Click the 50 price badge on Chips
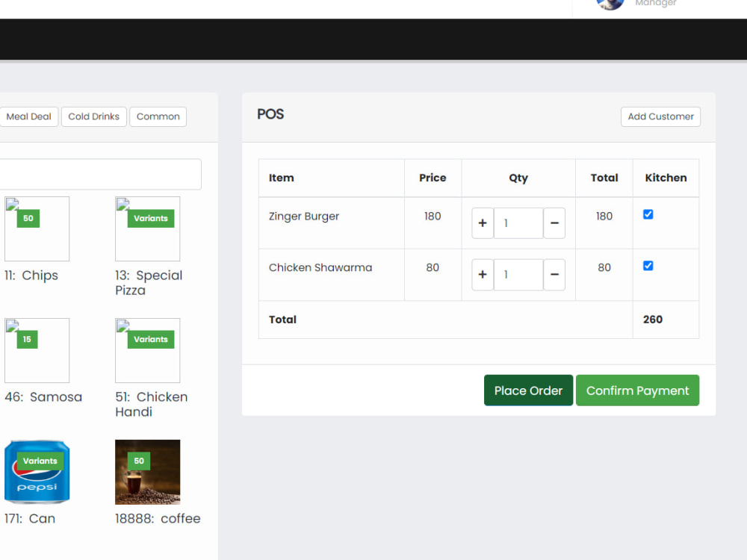Image resolution: width=747 pixels, height=560 pixels. [28, 219]
